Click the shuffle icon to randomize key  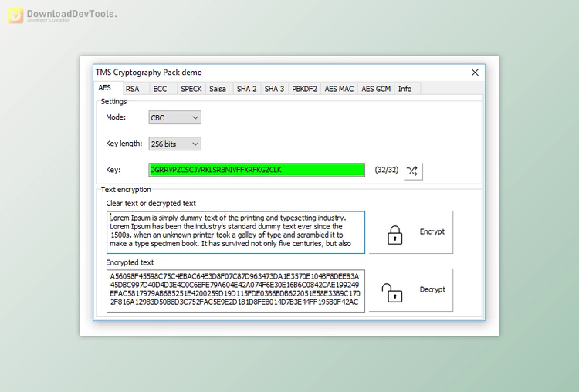pos(412,171)
